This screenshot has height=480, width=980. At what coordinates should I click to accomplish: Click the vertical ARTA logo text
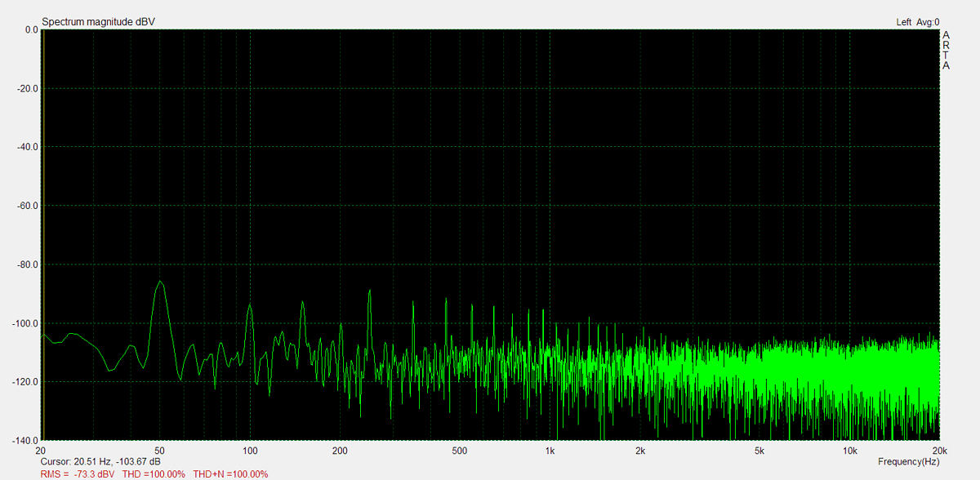pos(946,51)
